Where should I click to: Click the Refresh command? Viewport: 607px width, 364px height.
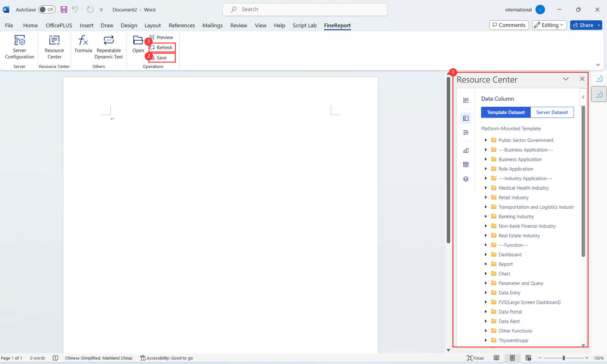click(161, 47)
